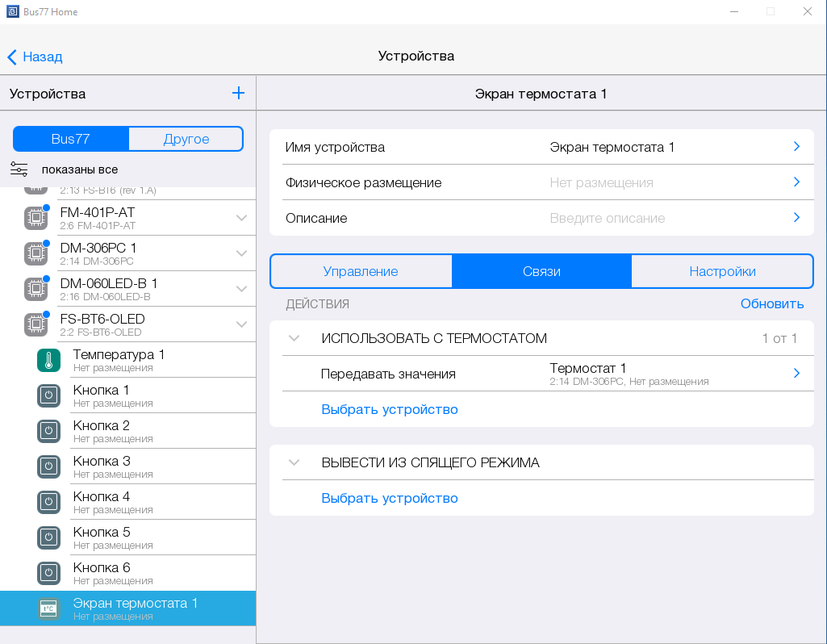This screenshot has height=644, width=827.
Task: Open the device filter sliders icon
Action: click(x=19, y=169)
